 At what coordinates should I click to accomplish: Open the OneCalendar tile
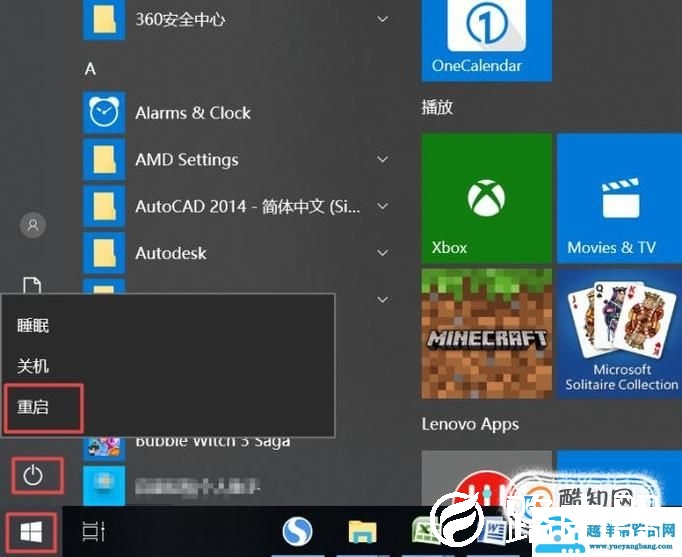pos(487,40)
